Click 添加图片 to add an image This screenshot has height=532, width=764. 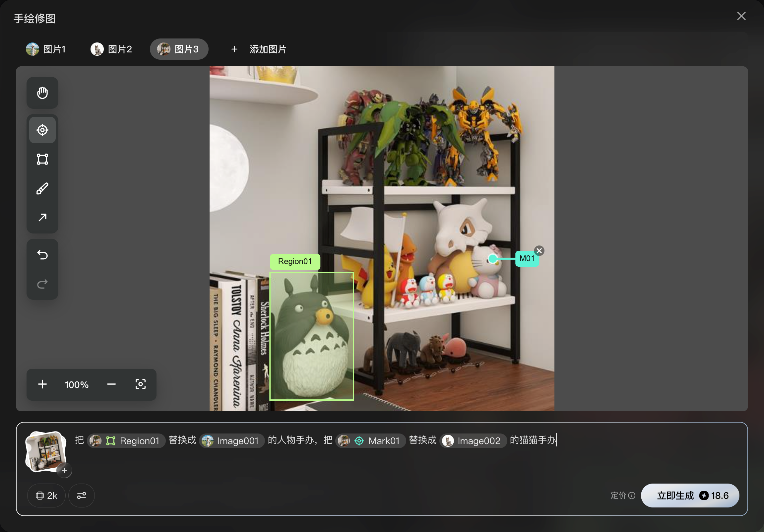pos(258,49)
